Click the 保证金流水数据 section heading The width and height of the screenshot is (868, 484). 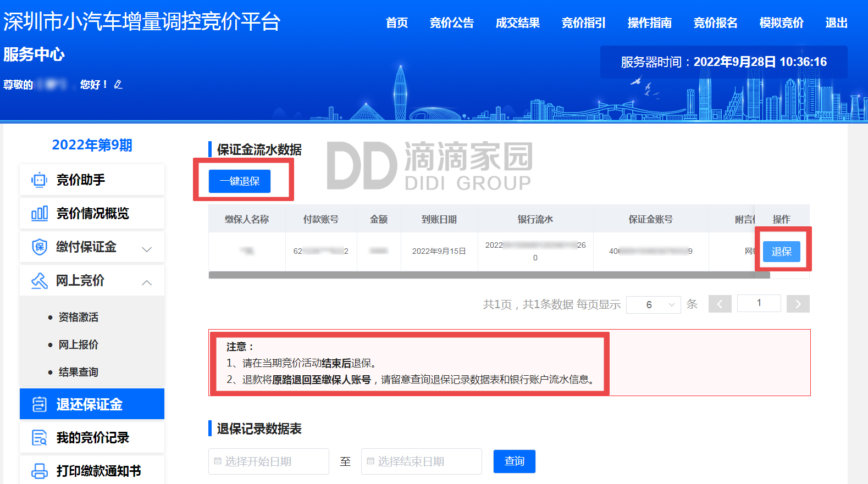pyautogui.click(x=259, y=149)
